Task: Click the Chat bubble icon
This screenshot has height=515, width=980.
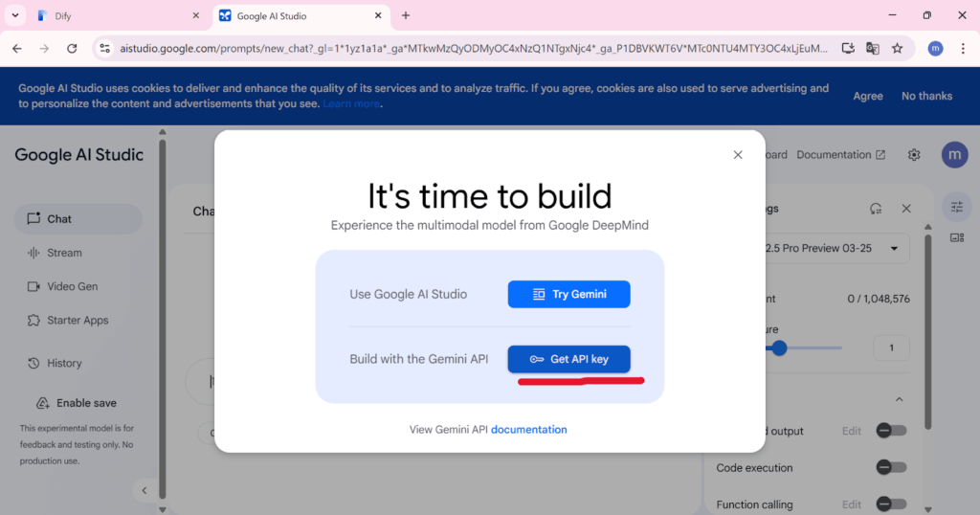Action: (x=33, y=219)
